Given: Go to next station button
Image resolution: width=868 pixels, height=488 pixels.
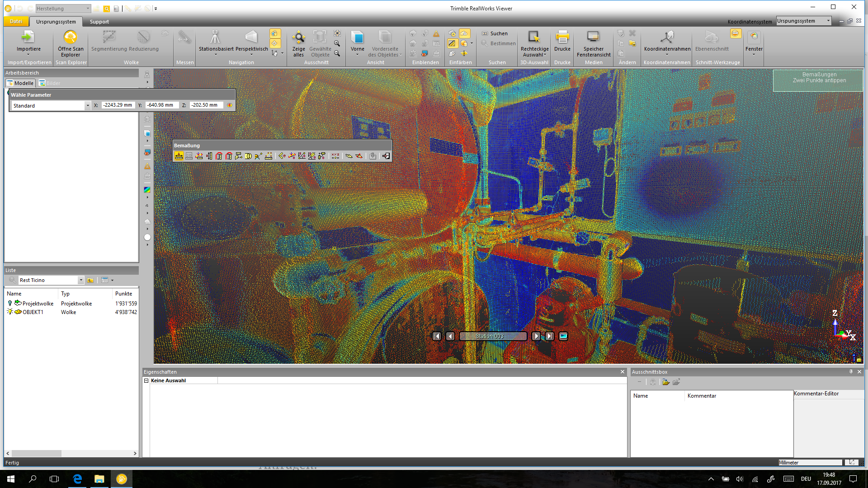Looking at the screenshot, I should 536,336.
